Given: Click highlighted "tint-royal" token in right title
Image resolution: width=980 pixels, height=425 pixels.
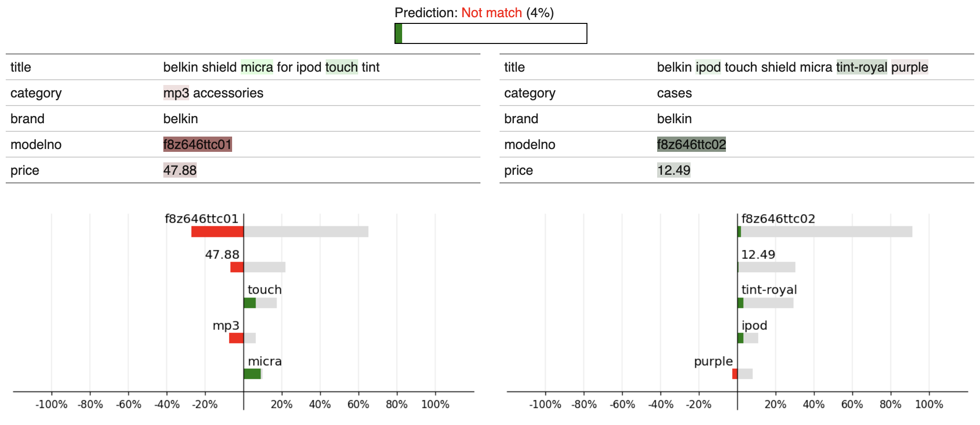Looking at the screenshot, I should point(862,67).
